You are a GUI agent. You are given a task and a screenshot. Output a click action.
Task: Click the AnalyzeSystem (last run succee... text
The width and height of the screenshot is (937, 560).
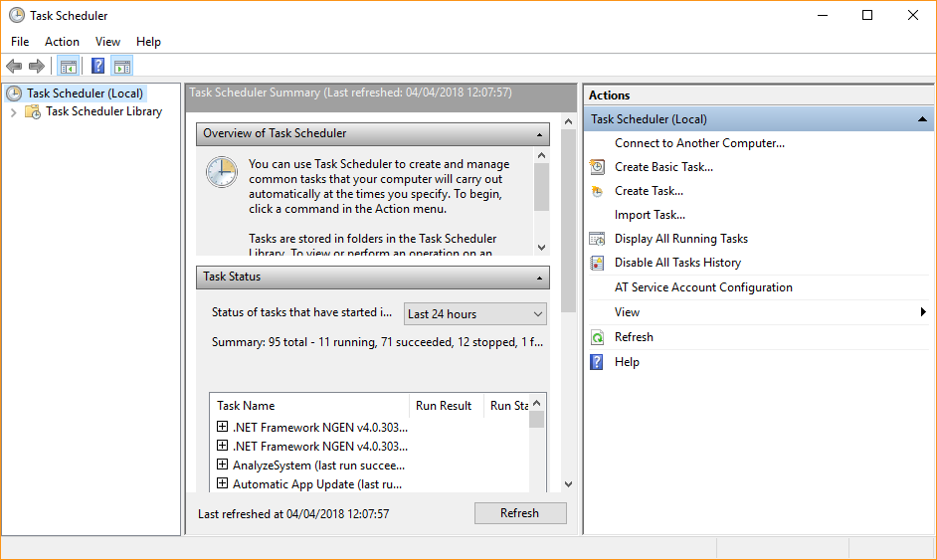pos(318,465)
